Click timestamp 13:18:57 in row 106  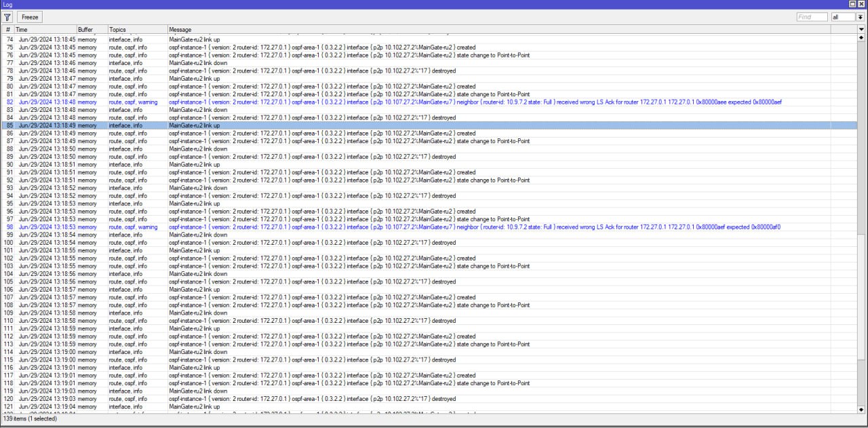tap(47, 289)
